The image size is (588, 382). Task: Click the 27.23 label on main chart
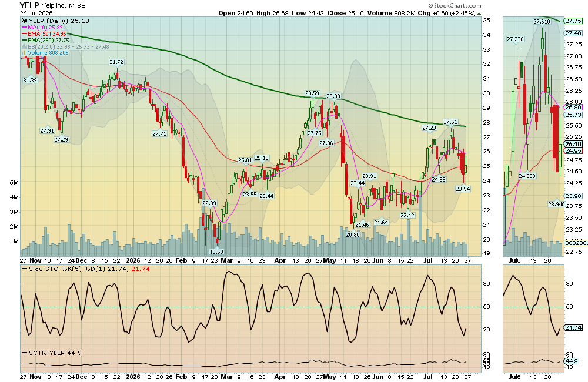pyautogui.click(x=429, y=128)
